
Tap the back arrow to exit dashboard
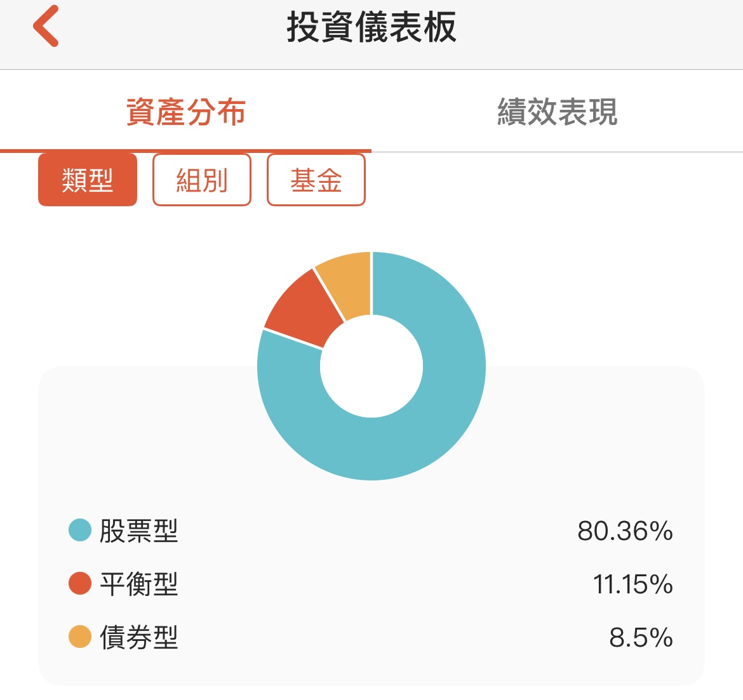point(44,25)
